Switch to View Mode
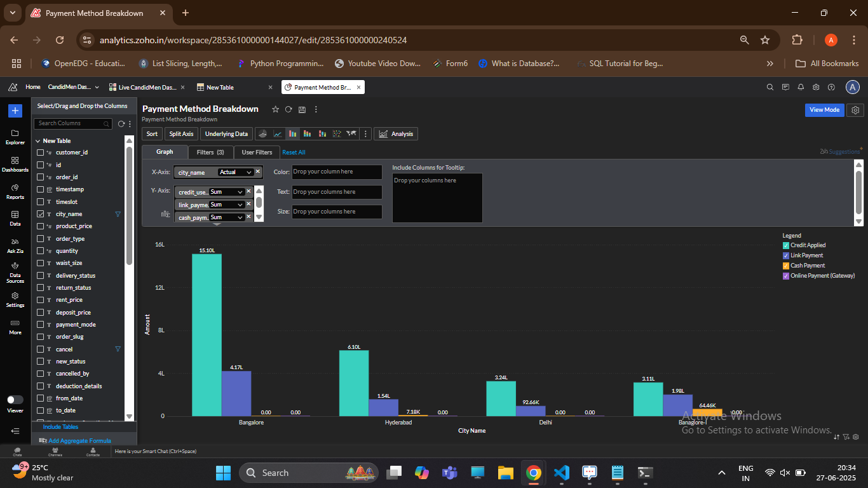This screenshot has width=868, height=488. click(x=825, y=110)
